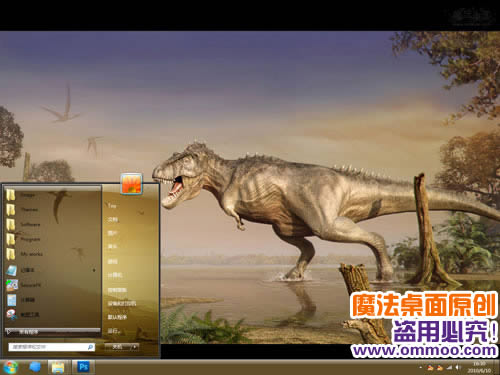This screenshot has height=375, width=500.
Task: Expand Notepad jump list arrow
Action: tap(94, 270)
